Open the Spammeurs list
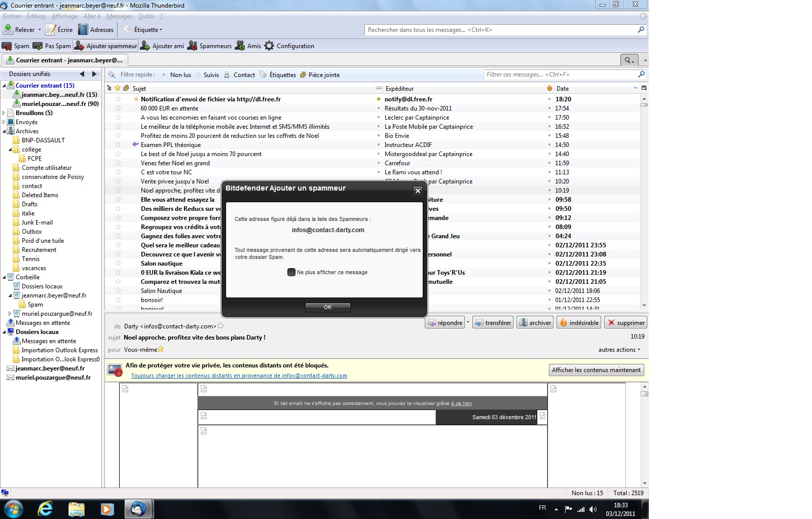Image resolution: width=812 pixels, height=519 pixels. coord(209,46)
